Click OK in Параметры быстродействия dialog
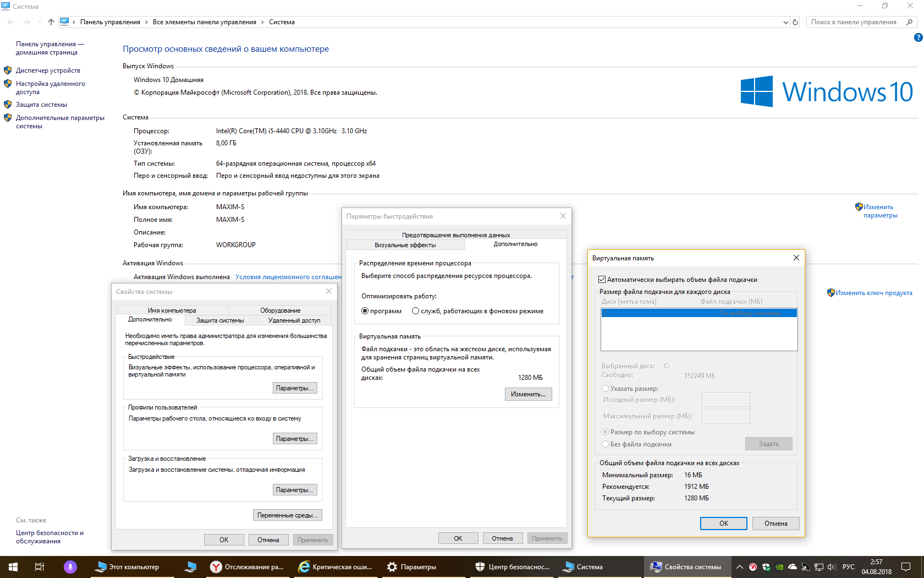Viewport: 924px width, 578px height. tap(458, 538)
